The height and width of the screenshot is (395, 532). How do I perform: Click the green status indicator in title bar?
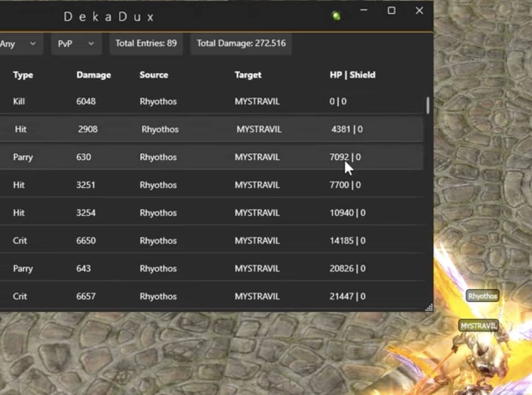click(336, 16)
